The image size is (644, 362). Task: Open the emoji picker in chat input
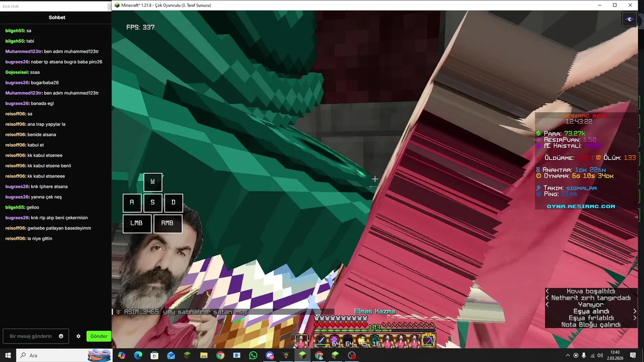coord(61,336)
